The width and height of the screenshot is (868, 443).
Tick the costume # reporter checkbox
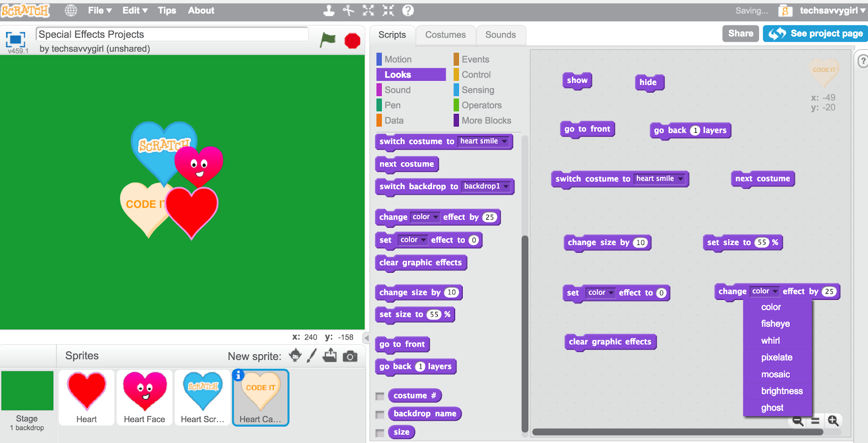380,396
